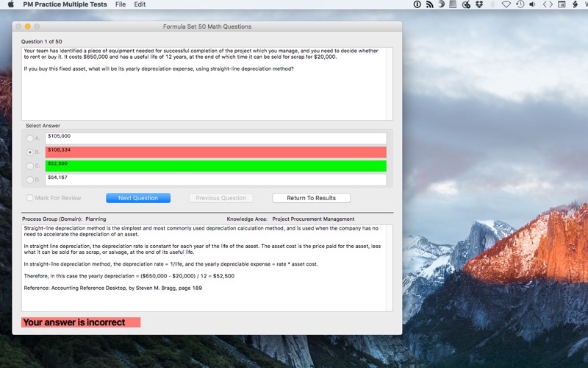
Task: Click Return To Results button
Action: [x=311, y=198]
